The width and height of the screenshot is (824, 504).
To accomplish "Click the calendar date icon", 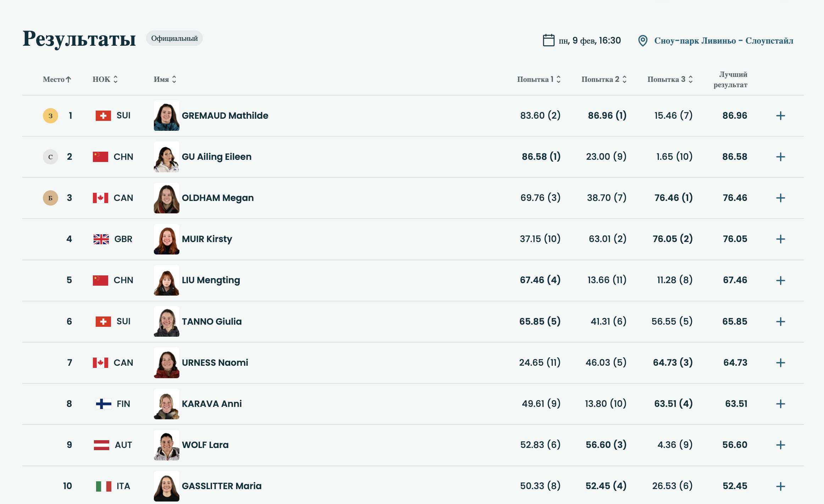I will click(549, 40).
